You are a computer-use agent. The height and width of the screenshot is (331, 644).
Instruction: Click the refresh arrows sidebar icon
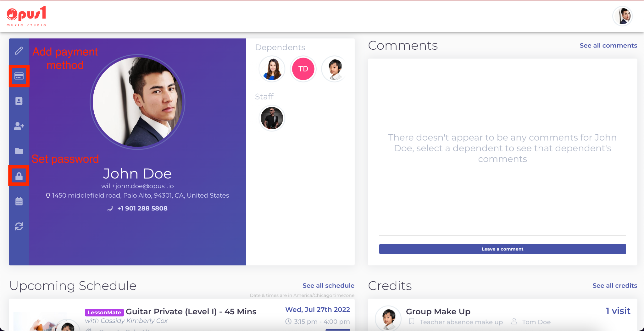pyautogui.click(x=19, y=226)
